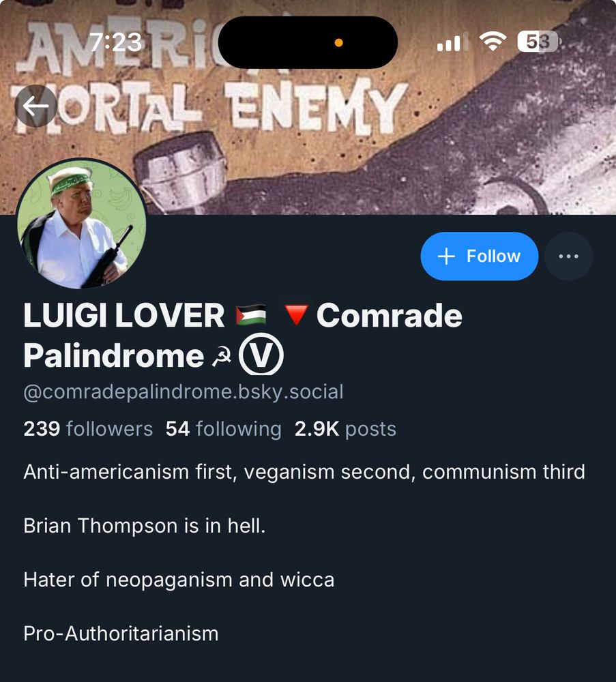The height and width of the screenshot is (682, 616).
Task: Tap the hammer and sickle symbol
Action: 222,357
